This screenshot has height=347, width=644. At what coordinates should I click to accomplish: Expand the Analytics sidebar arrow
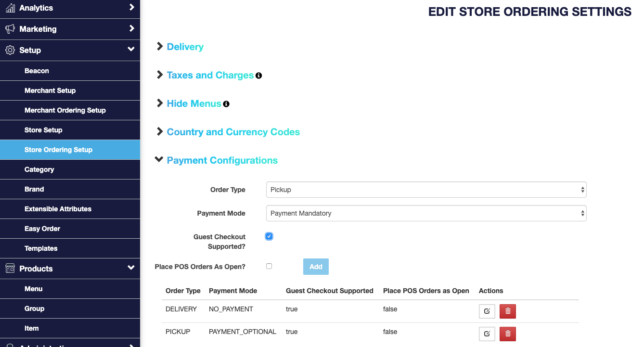[x=131, y=7]
